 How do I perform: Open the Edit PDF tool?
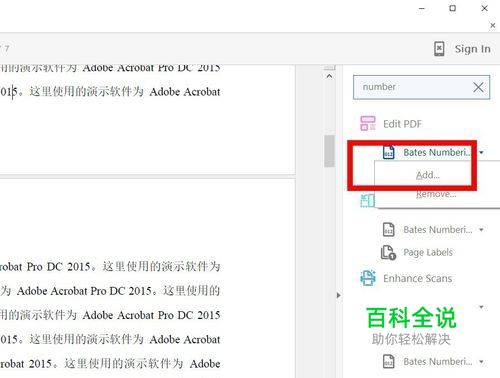tap(402, 124)
